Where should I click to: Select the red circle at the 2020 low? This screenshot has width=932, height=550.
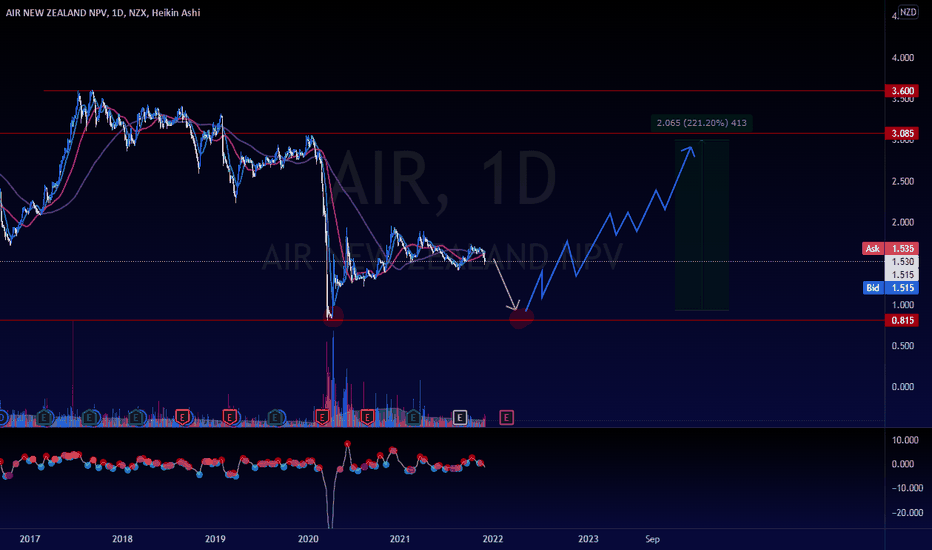(333, 316)
